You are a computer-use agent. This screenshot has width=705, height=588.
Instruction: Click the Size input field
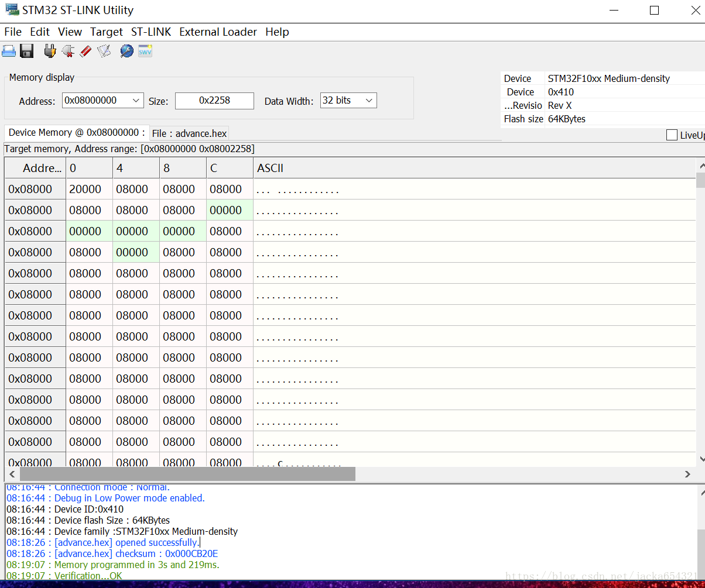[214, 101]
